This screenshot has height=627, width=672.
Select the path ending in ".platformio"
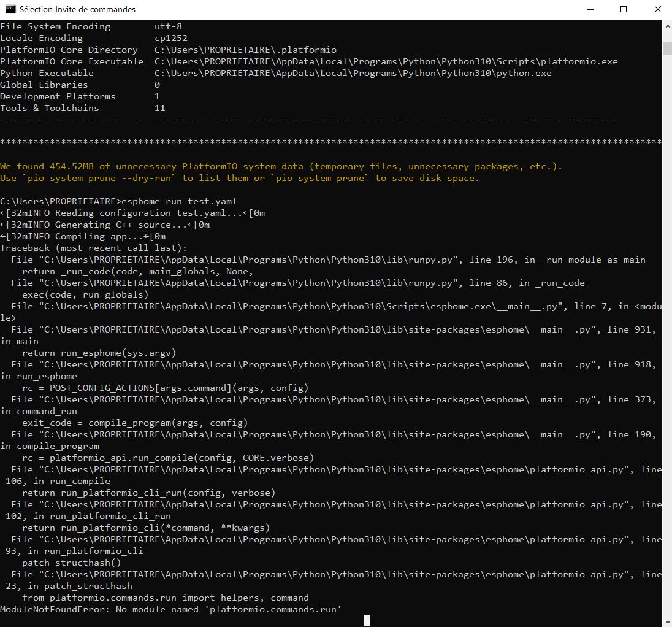point(246,50)
